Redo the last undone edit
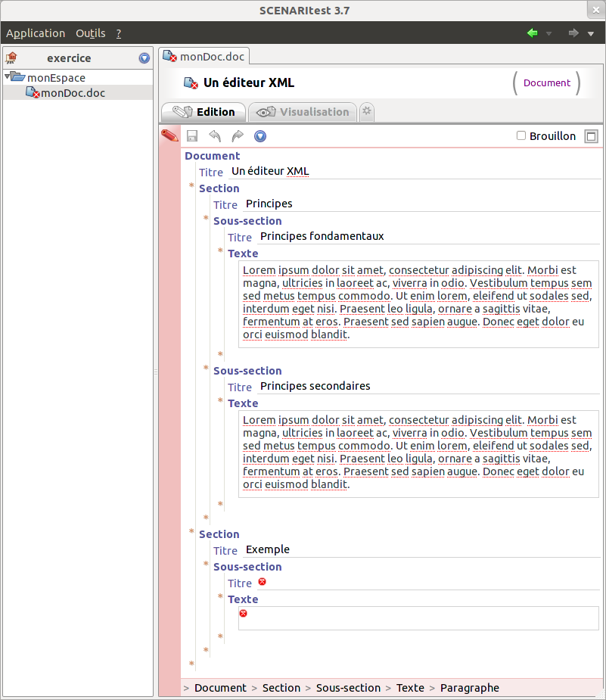Viewport: 606px width, 700px height. click(x=238, y=136)
